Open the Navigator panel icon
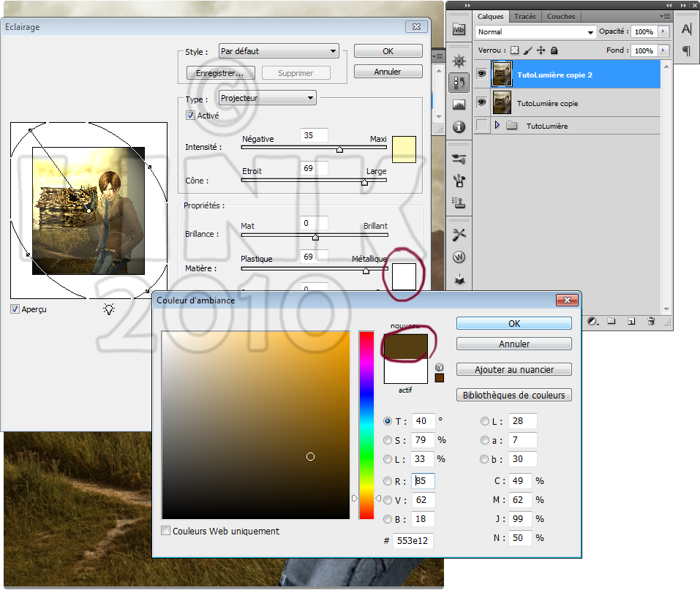700x590 pixels. (x=459, y=61)
